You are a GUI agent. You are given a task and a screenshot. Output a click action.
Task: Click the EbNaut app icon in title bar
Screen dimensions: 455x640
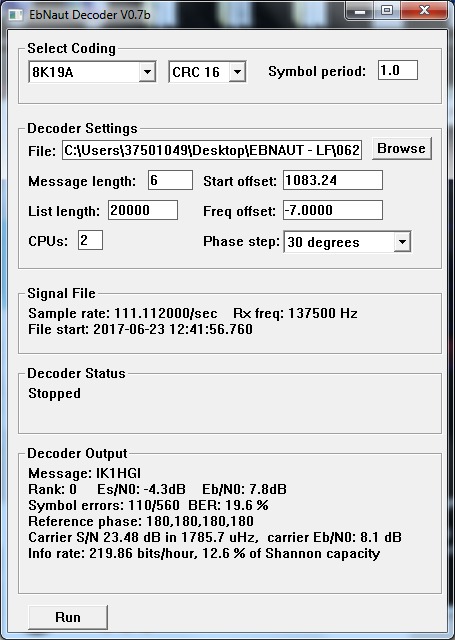(x=16, y=15)
